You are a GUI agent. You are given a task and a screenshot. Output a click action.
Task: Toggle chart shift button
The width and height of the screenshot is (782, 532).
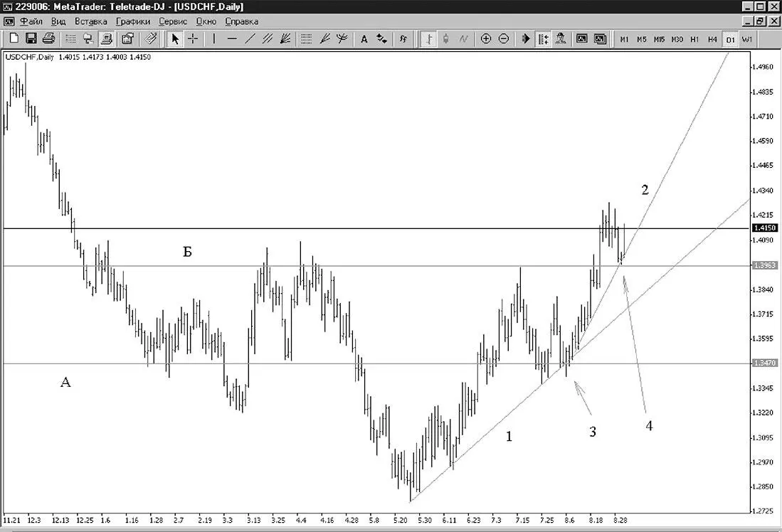click(x=543, y=38)
